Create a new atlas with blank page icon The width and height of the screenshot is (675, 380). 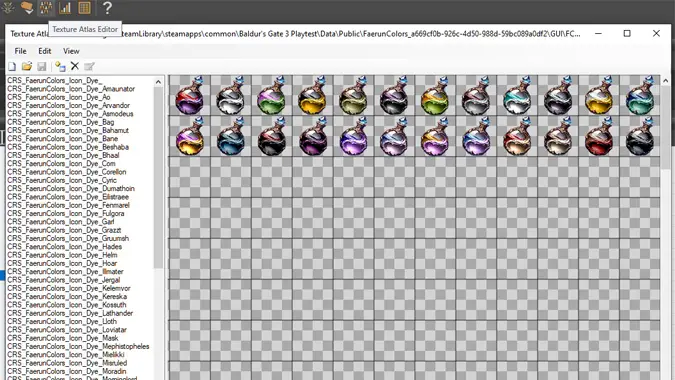[x=12, y=66]
